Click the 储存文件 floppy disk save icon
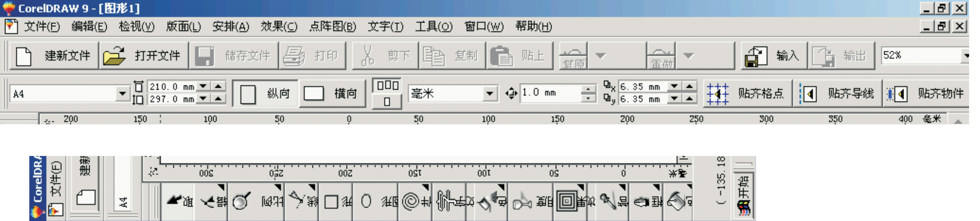980x221 pixels. [x=204, y=56]
